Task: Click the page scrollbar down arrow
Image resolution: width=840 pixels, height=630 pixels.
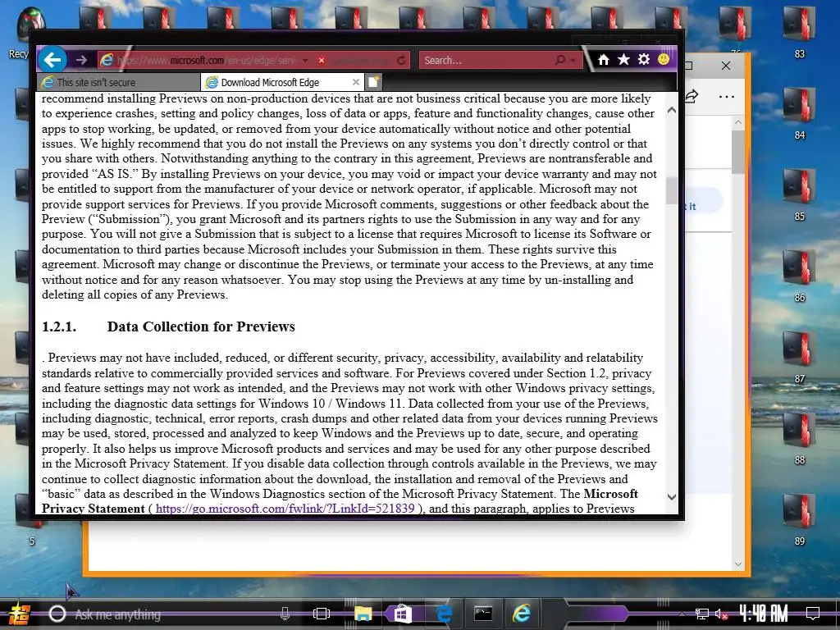Action: click(672, 496)
